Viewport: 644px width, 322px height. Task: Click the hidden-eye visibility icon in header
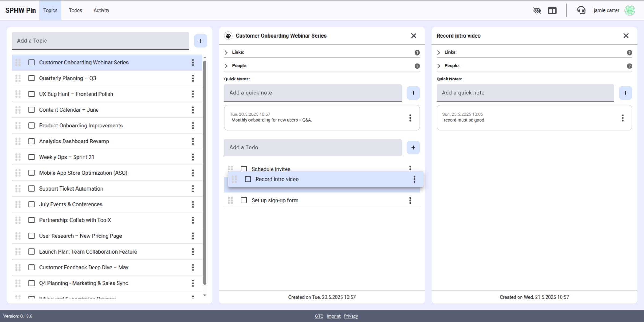coord(537,10)
